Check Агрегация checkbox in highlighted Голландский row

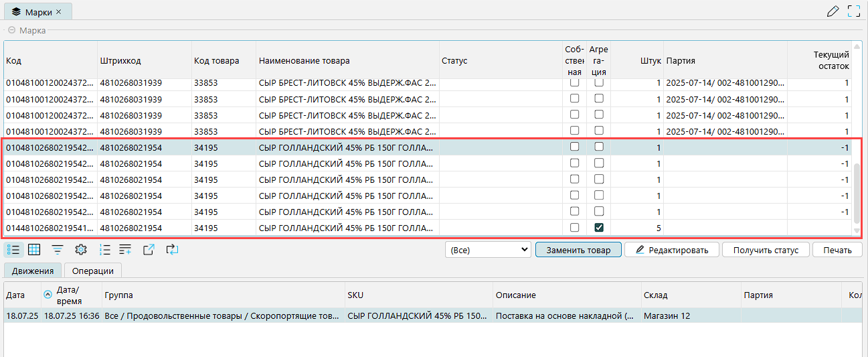(x=599, y=147)
